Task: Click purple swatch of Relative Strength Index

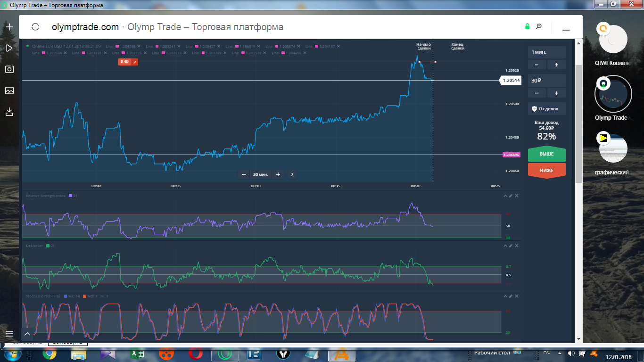Action: coord(71,195)
